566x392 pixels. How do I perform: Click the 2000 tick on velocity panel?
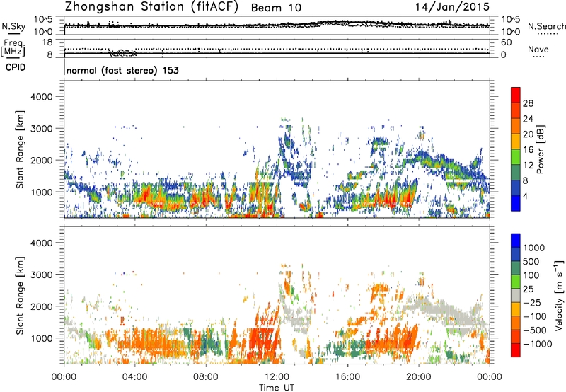pos(41,306)
